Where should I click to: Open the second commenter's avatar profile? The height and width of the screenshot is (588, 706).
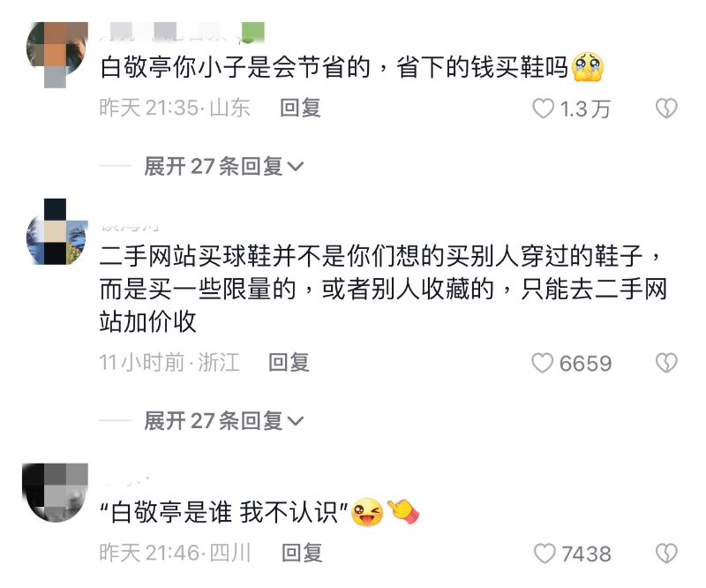(57, 231)
